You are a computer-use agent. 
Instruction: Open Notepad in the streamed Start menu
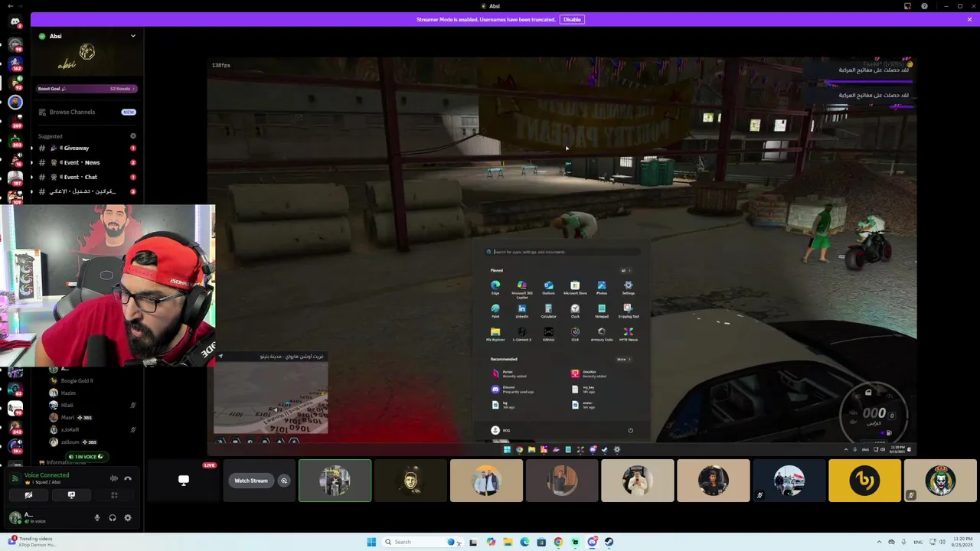602,311
